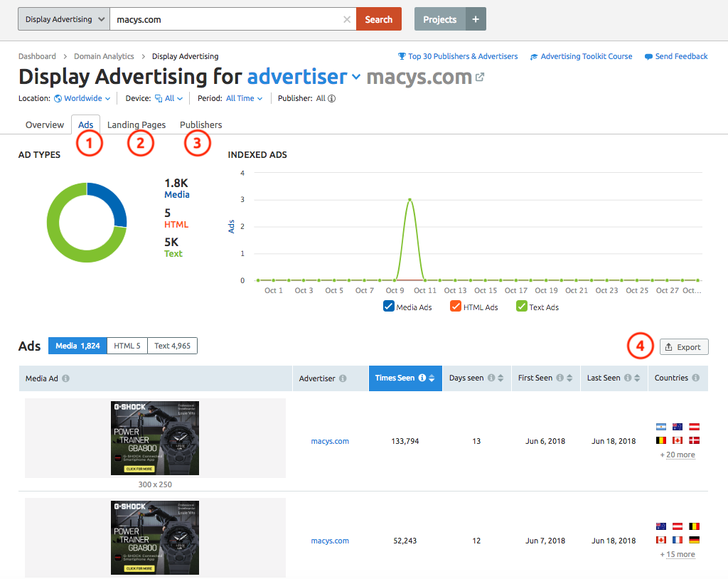728x579 pixels.
Task: Open Advertising Toolkit Course link
Action: (587, 56)
